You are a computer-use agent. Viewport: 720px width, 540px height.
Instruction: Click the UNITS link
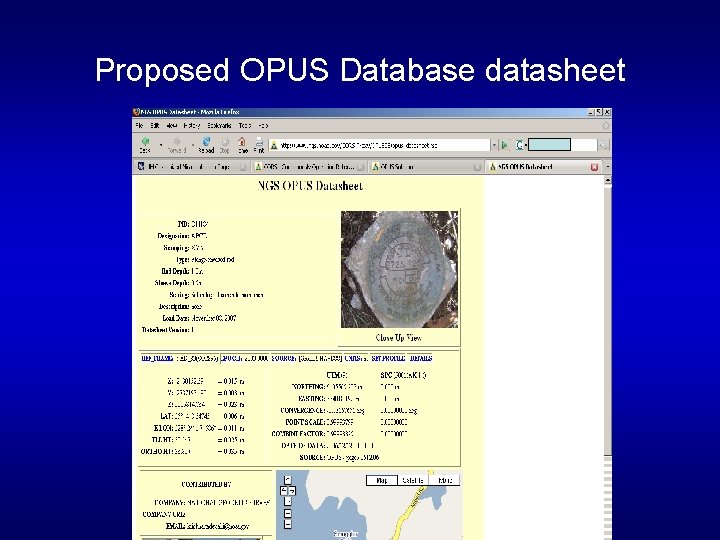(354, 359)
